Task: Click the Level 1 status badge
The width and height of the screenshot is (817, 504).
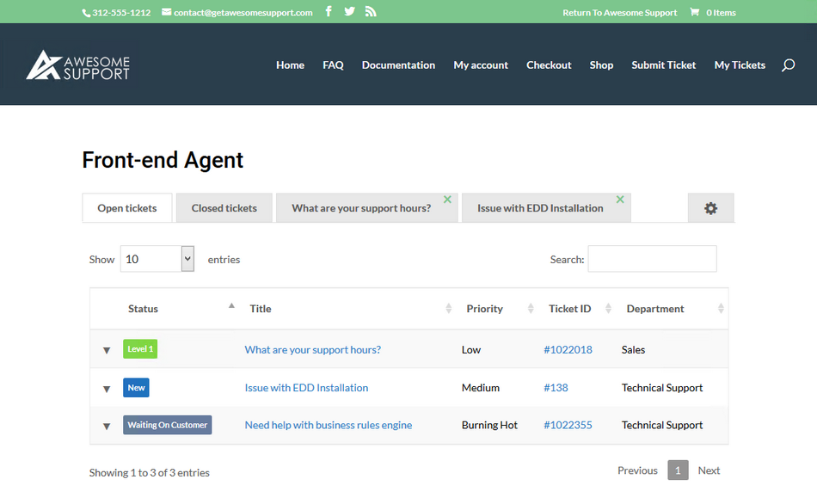Action: click(x=140, y=348)
